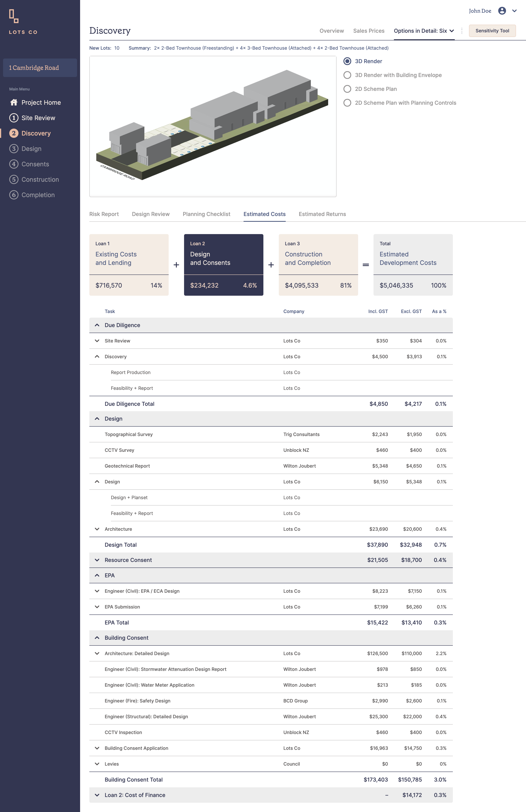Click the step 6 Completion circle icon
The width and height of the screenshot is (526, 812).
(x=14, y=195)
